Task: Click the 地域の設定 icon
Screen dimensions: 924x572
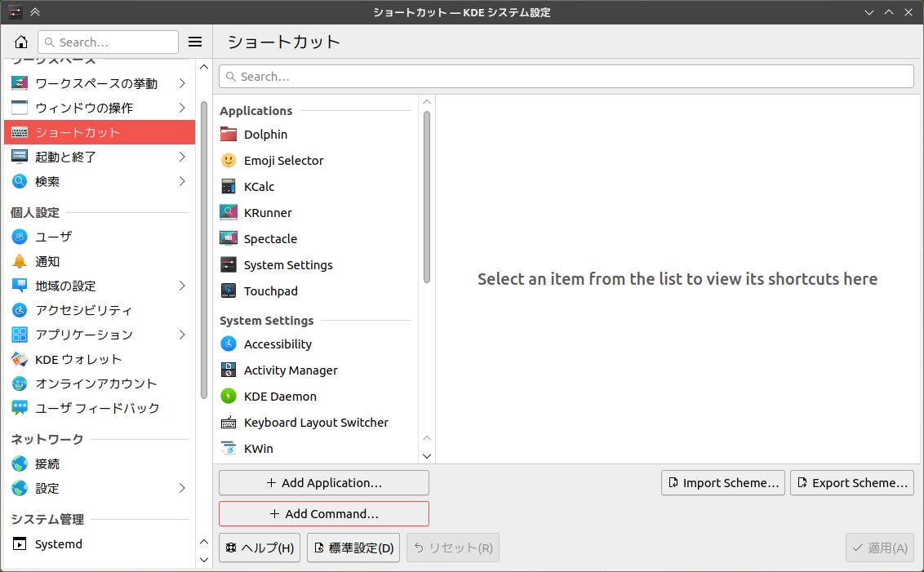Action: 20,286
